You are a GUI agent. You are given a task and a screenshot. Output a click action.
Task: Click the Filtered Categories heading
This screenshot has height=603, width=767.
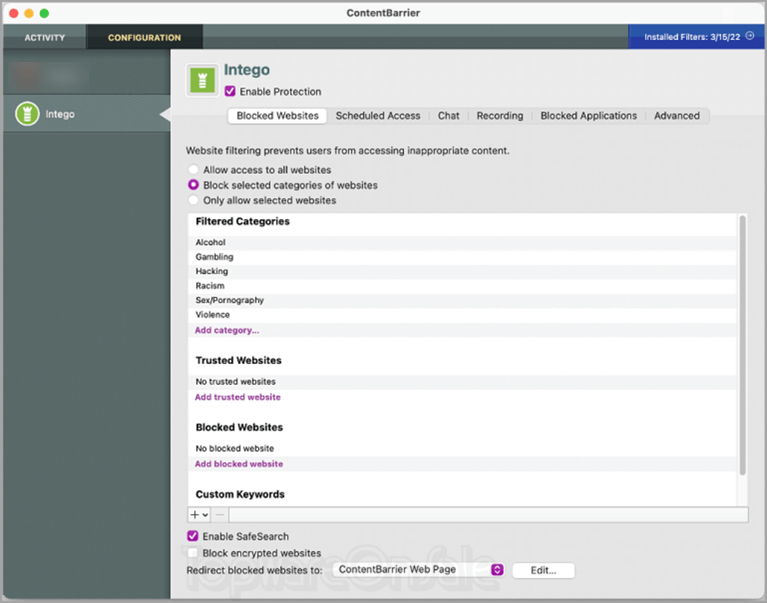[x=243, y=222]
